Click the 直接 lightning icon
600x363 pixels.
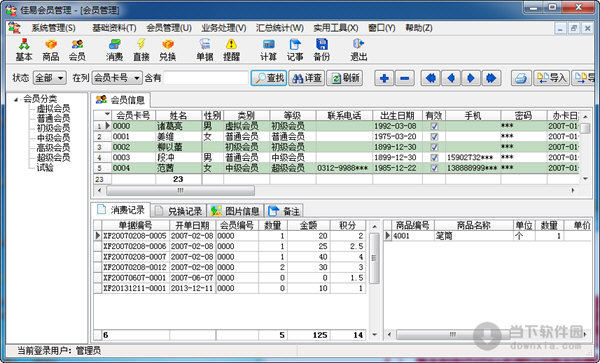141,50
